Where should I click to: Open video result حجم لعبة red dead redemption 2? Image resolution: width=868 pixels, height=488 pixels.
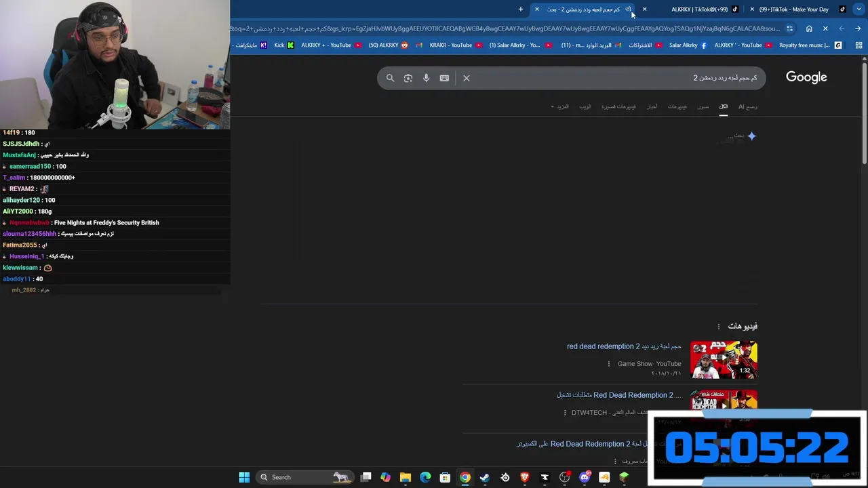pos(624,346)
